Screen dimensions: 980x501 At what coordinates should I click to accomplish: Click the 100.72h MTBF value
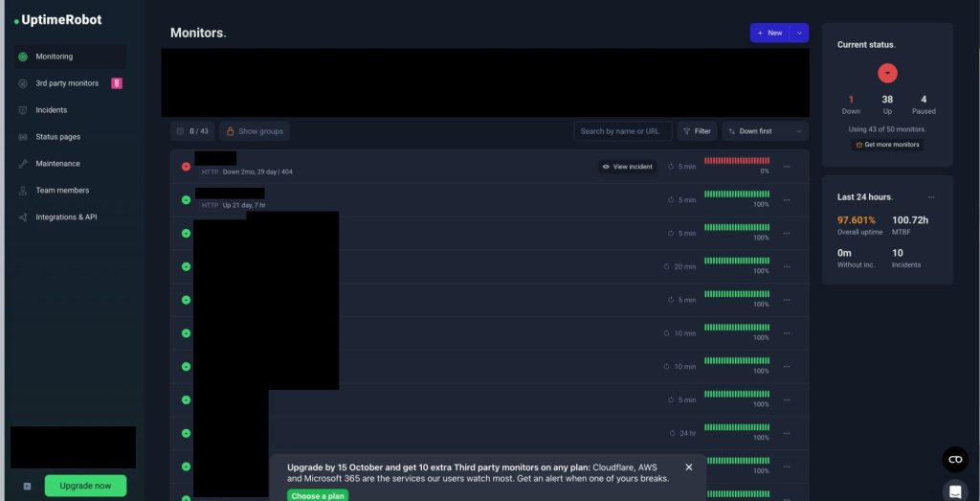pos(910,220)
